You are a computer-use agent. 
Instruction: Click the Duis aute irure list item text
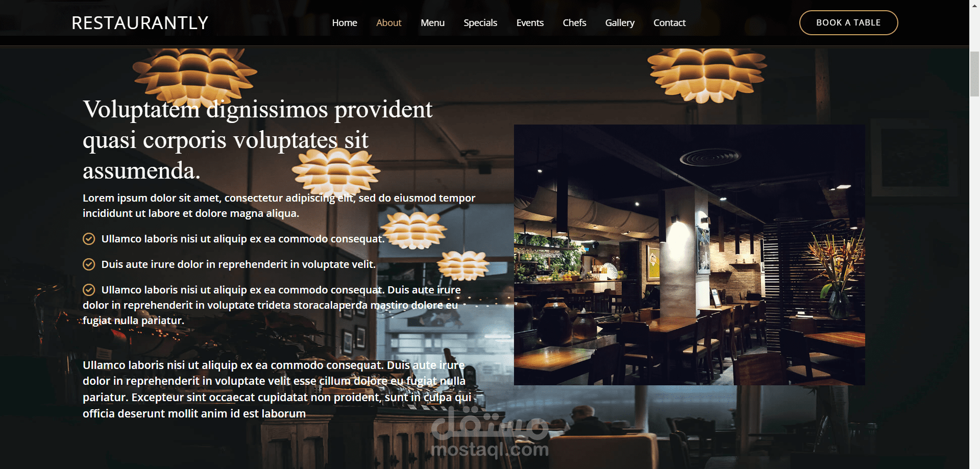pos(238,264)
